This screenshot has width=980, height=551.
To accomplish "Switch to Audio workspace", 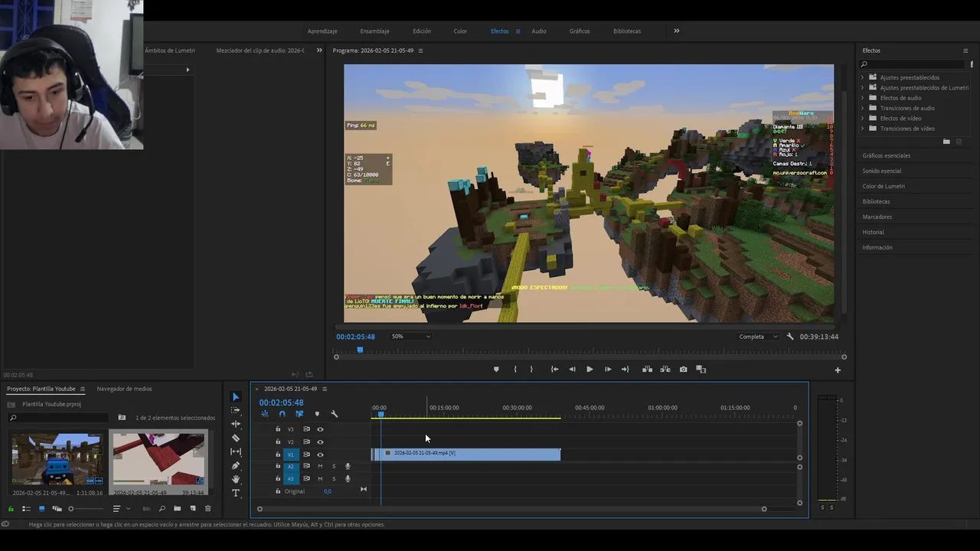I will point(539,31).
